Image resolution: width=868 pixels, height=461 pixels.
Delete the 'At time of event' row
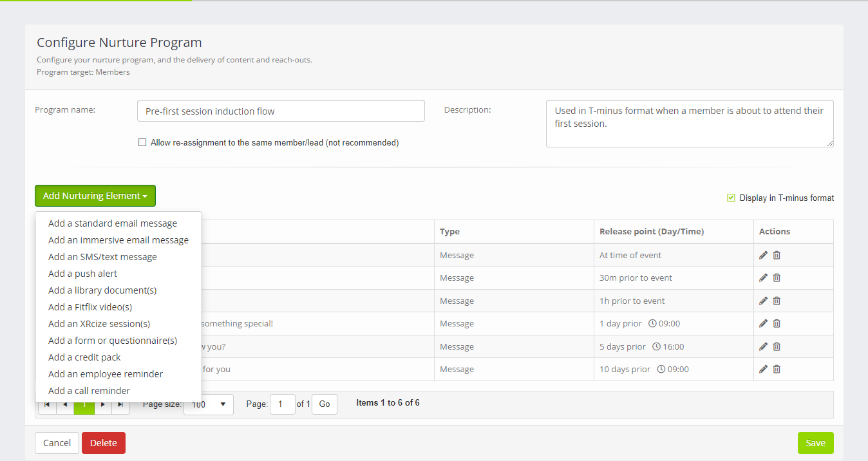click(x=777, y=255)
